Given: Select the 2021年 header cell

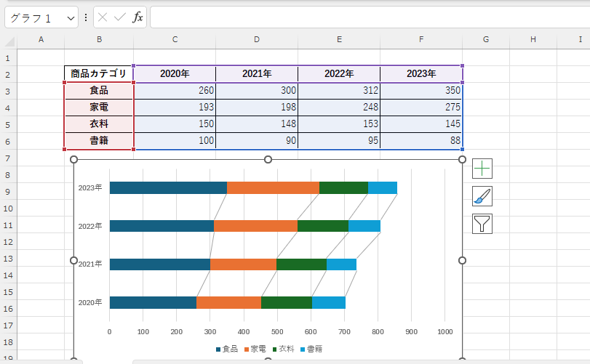Looking at the screenshot, I should (257, 73).
